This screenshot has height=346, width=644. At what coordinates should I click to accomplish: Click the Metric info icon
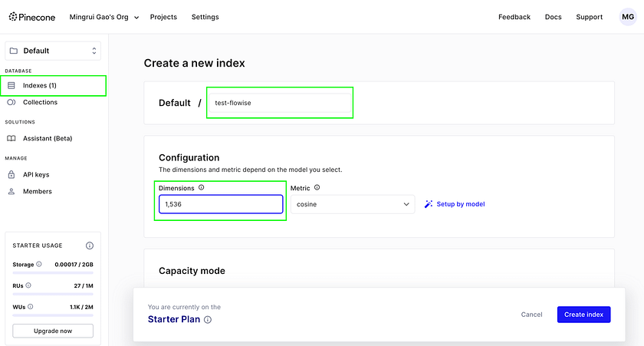point(317,187)
